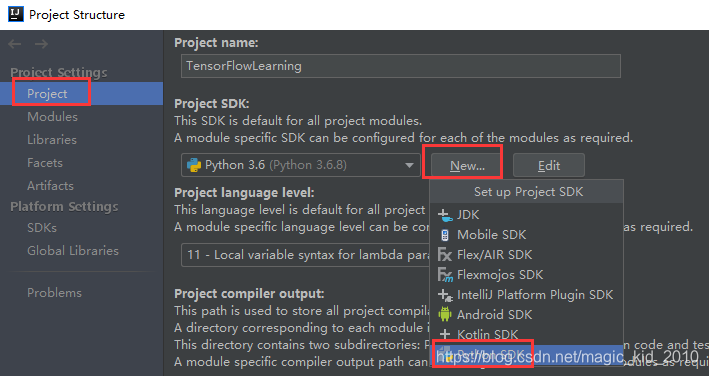Click the New... SDK button
The width and height of the screenshot is (709, 376).
click(467, 165)
